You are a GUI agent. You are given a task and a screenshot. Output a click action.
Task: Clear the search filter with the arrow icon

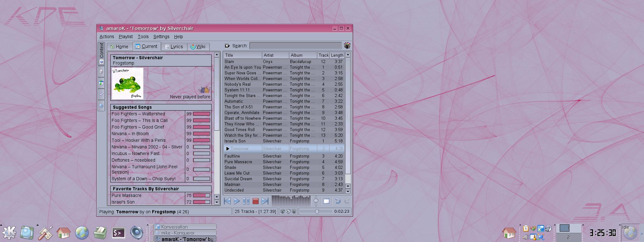(x=227, y=46)
